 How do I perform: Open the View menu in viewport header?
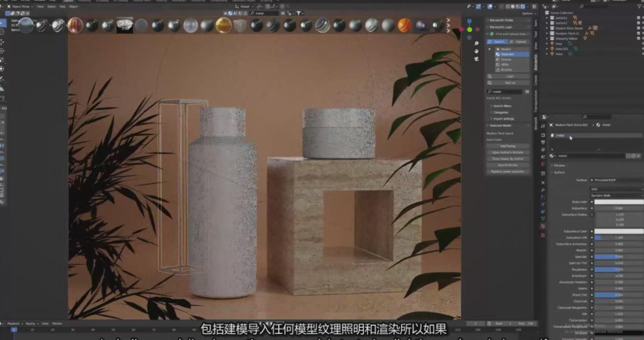tap(41, 6)
